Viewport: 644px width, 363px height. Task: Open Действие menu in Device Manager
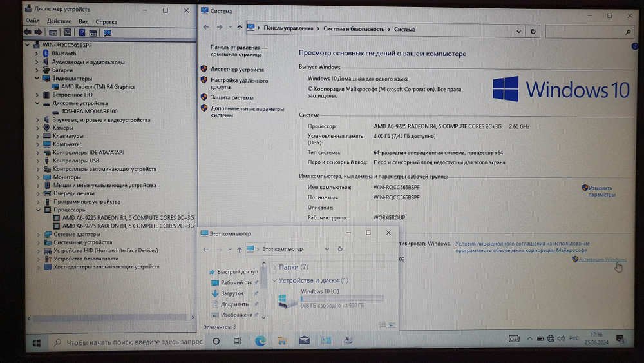tap(59, 21)
